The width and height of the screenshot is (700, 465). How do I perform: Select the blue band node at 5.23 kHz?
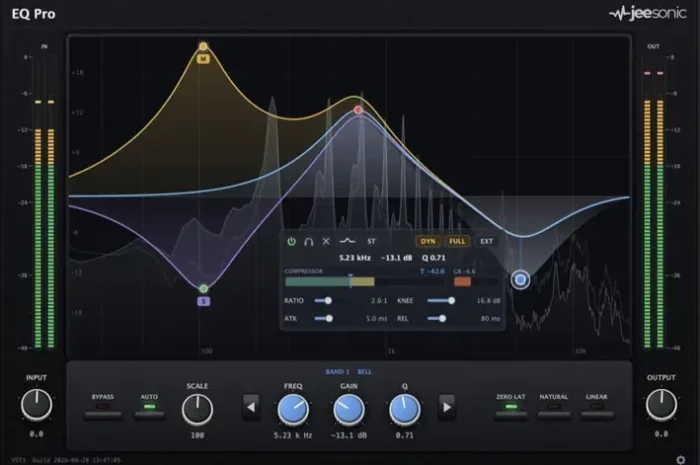pyautogui.click(x=520, y=280)
